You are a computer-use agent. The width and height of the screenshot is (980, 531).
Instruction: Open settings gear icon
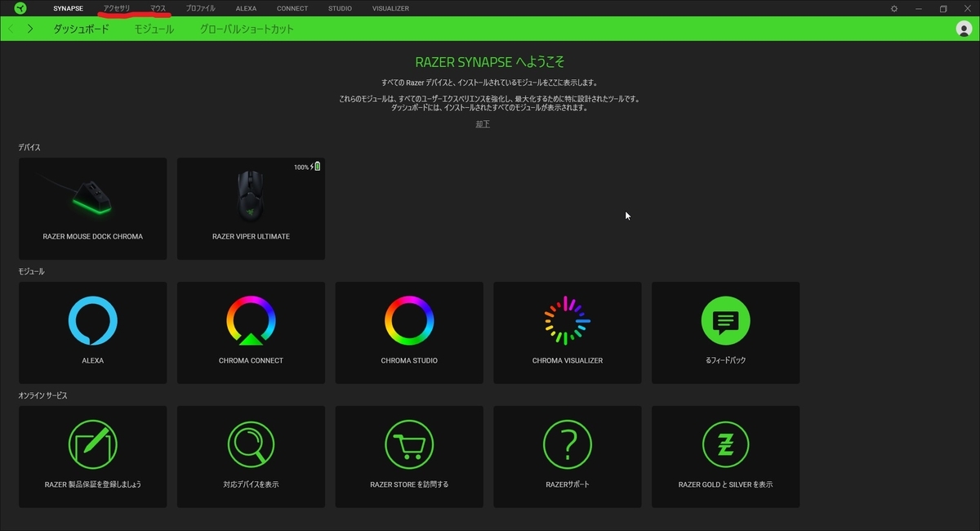pyautogui.click(x=894, y=8)
